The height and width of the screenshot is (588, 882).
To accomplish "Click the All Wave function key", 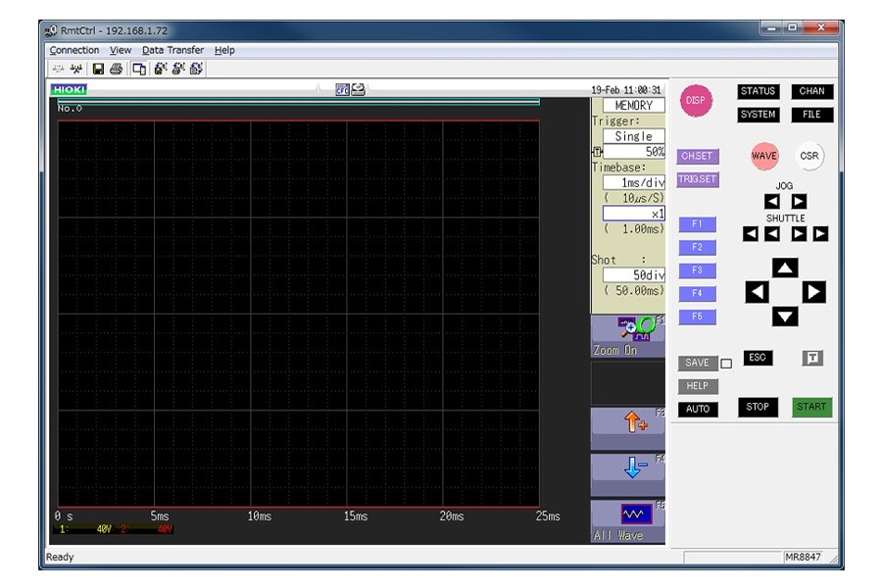I will click(x=628, y=521).
